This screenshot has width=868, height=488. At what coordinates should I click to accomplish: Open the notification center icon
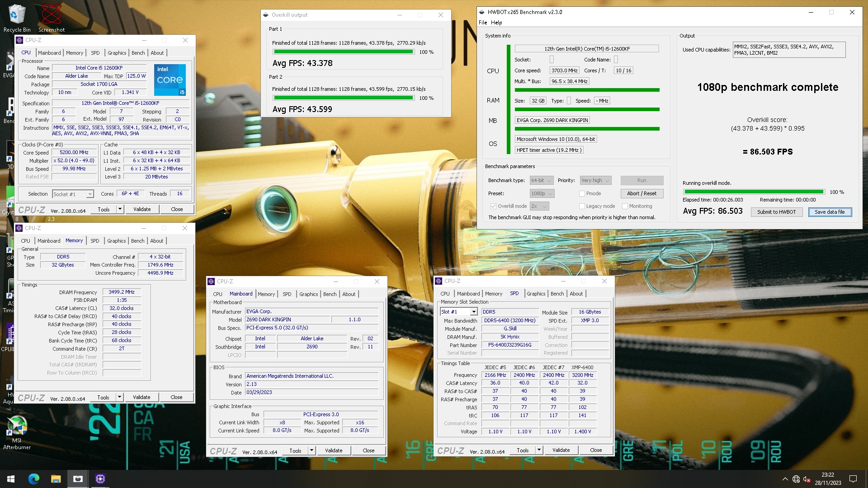click(853, 479)
